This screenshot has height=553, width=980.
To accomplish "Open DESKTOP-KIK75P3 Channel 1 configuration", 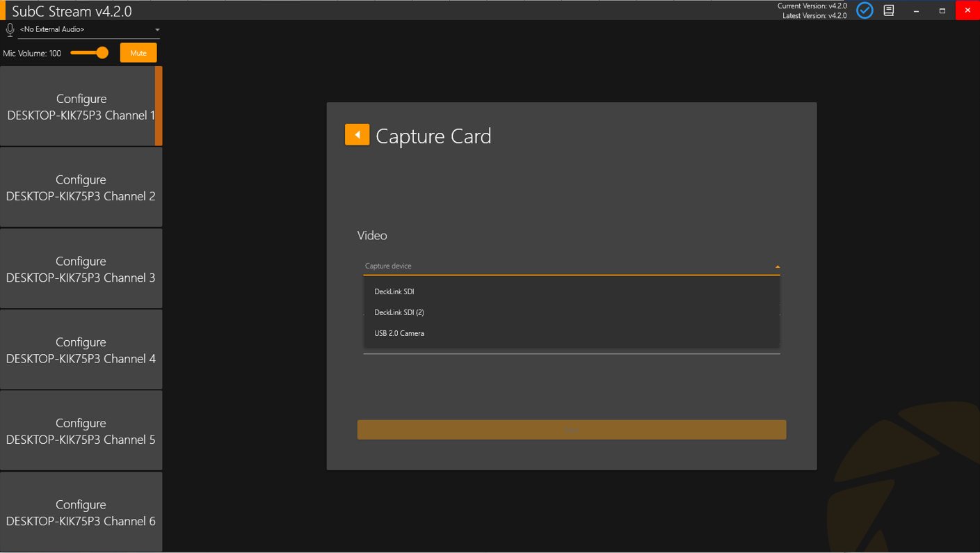I will [x=81, y=106].
